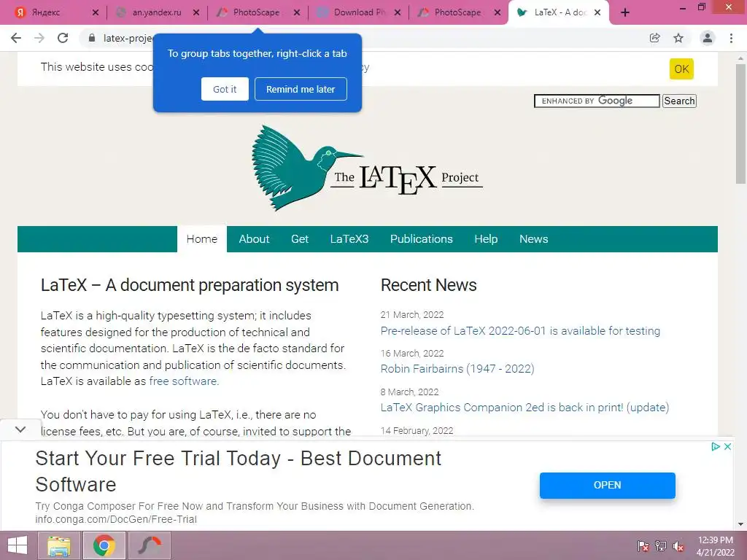This screenshot has height=560, width=747.
Task: Click Remind me later button
Action: (x=301, y=89)
